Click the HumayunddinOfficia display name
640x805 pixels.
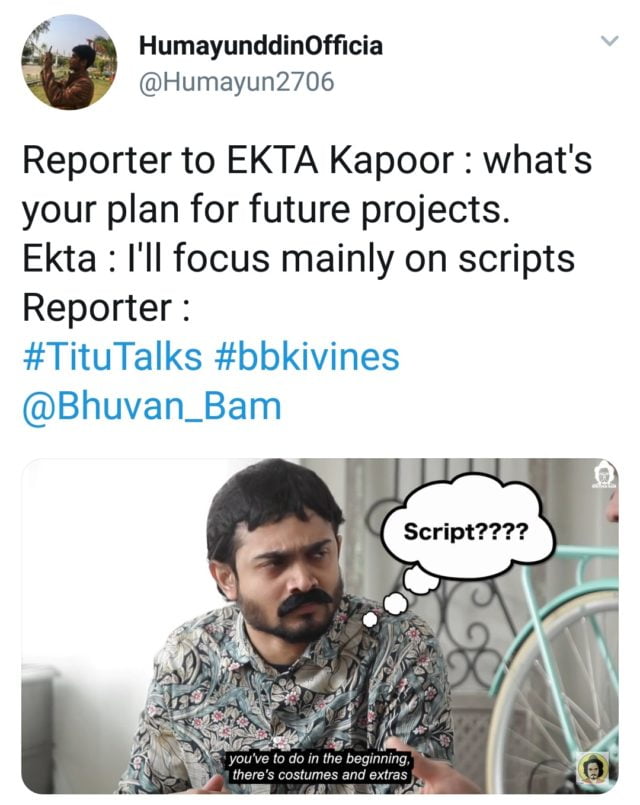260,46
